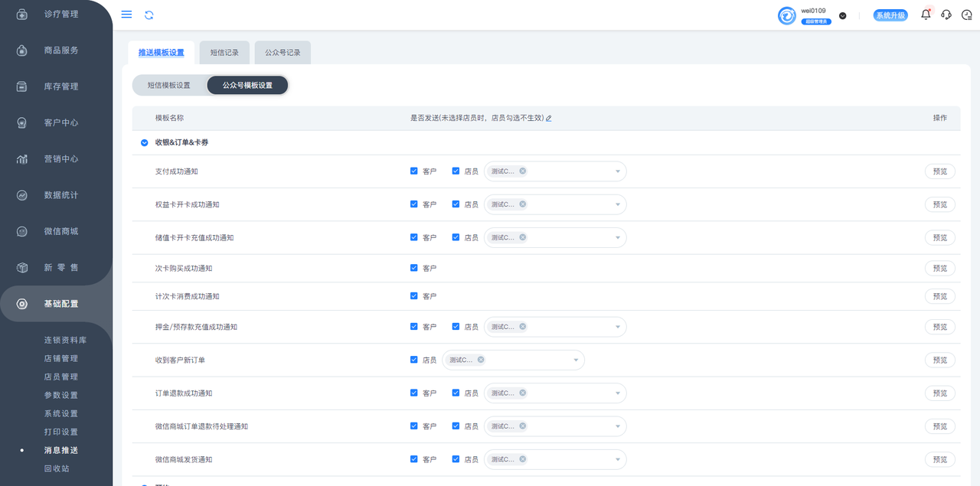
Task: Click the 商品服务 sidebar icon
Action: tap(22, 51)
